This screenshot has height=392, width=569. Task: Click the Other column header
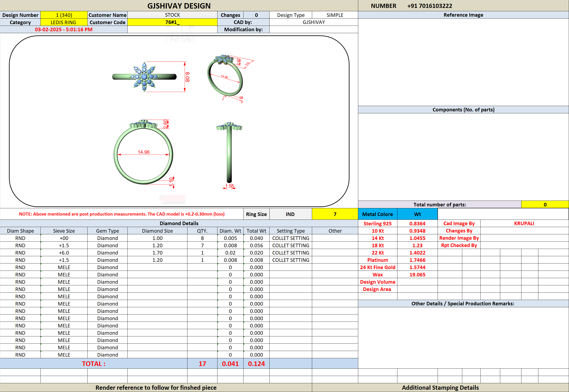[335, 231]
